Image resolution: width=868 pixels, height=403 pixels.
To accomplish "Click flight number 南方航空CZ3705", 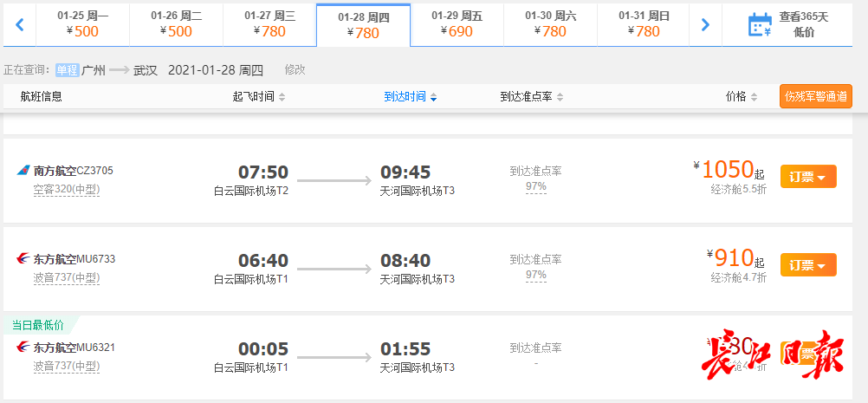I will (73, 171).
